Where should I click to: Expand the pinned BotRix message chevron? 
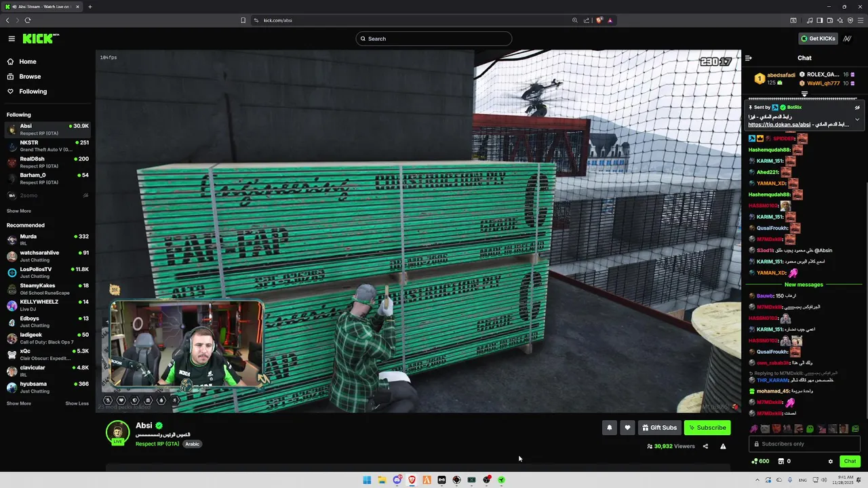[857, 119]
